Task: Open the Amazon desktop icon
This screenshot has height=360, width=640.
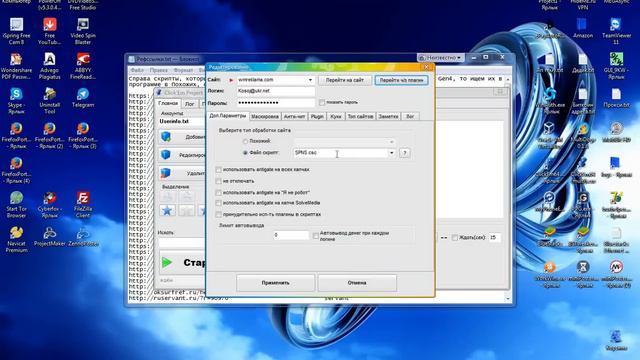Action: 582,28
